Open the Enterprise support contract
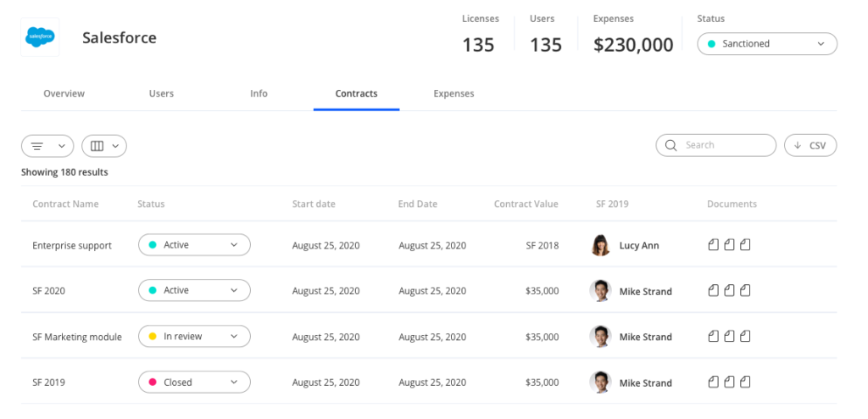Image resolution: width=868 pixels, height=419 pixels. tap(72, 245)
